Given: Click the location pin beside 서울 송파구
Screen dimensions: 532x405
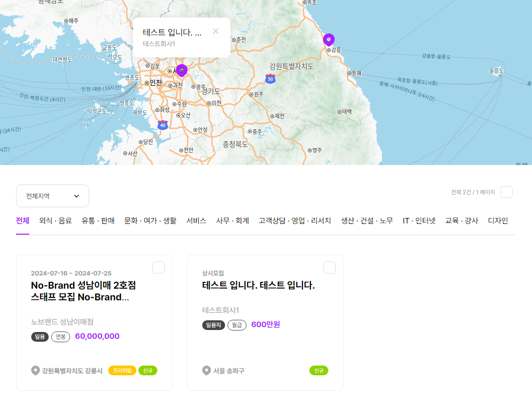Looking at the screenshot, I should [206, 370].
